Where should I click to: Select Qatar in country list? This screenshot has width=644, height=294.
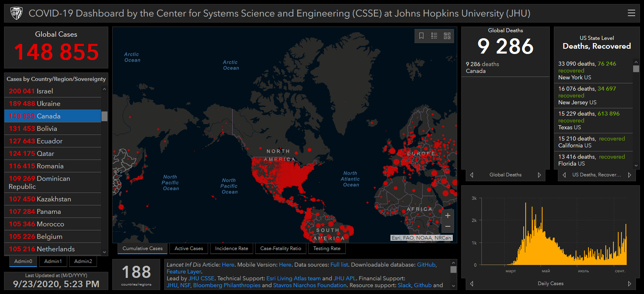tap(53, 153)
